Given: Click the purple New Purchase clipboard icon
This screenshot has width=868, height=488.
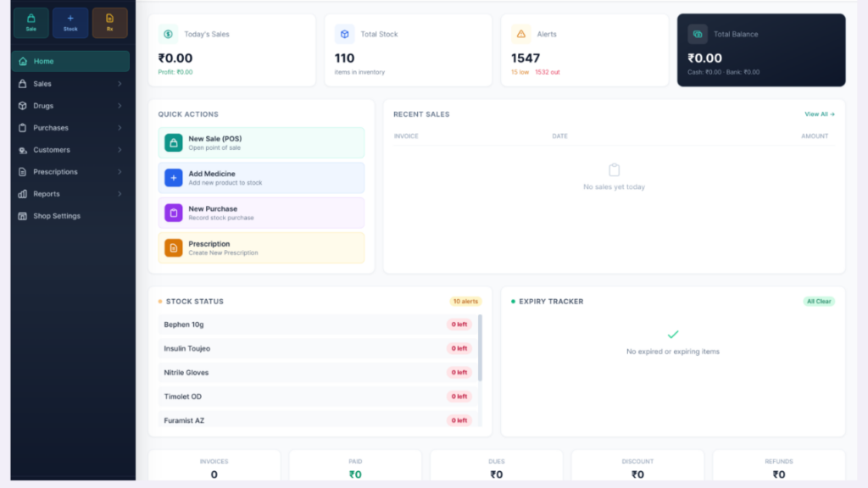Looking at the screenshot, I should click(x=173, y=213).
